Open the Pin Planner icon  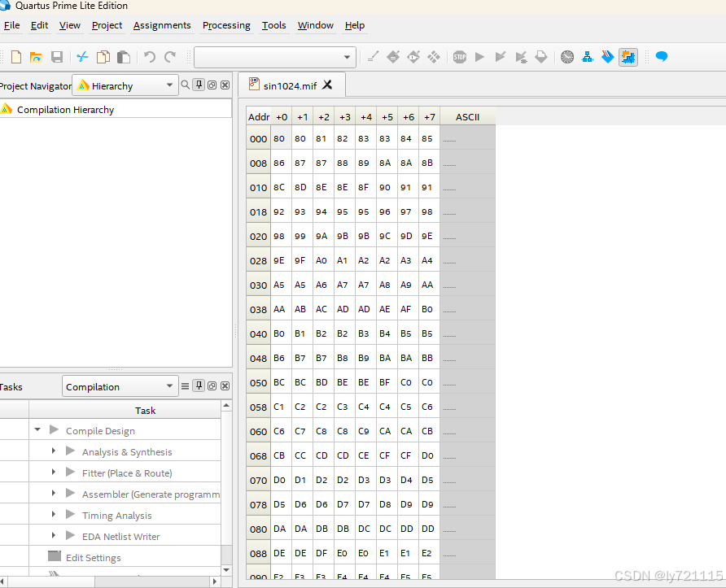pyautogui.click(x=413, y=57)
